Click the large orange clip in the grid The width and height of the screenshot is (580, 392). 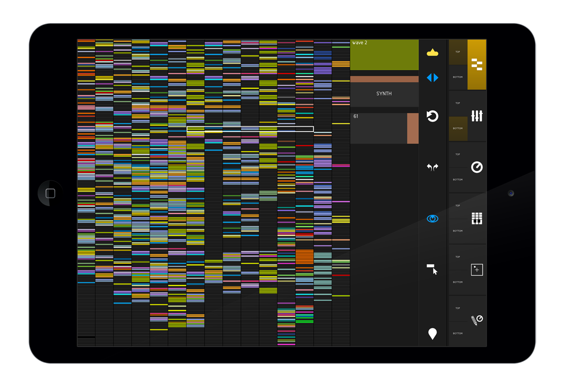(x=304, y=256)
